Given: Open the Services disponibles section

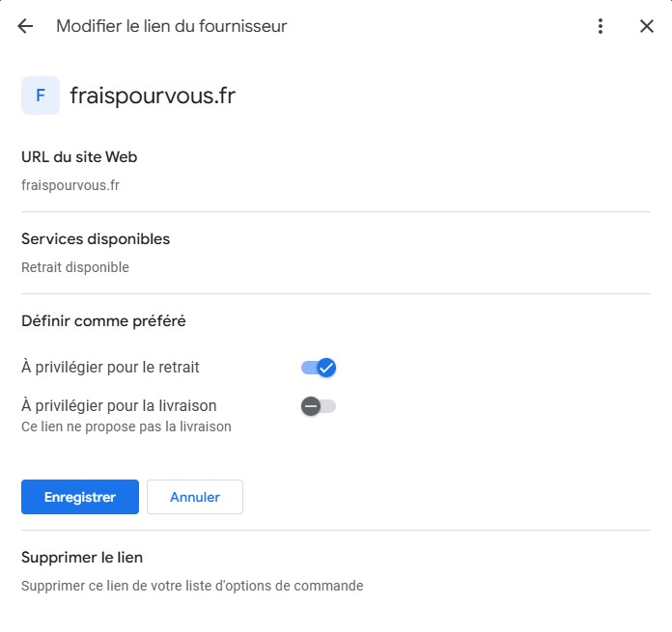Looking at the screenshot, I should point(96,239).
